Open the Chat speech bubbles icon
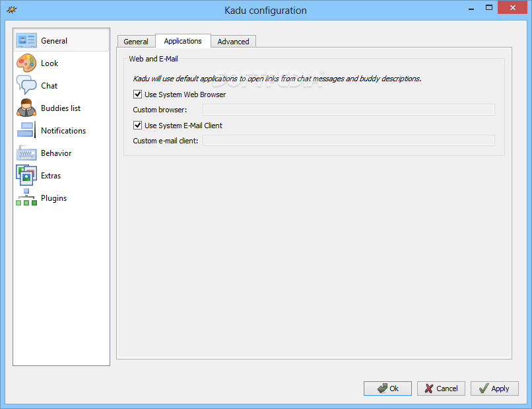 (x=26, y=85)
